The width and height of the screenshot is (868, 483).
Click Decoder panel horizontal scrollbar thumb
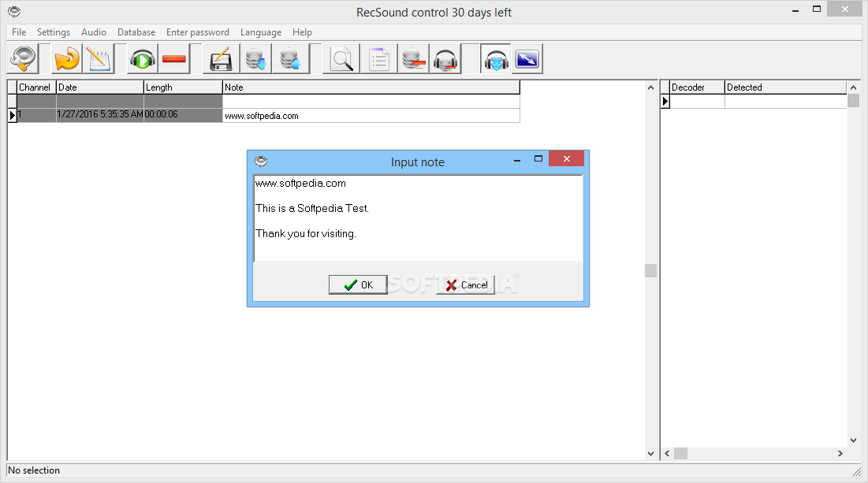[680, 453]
